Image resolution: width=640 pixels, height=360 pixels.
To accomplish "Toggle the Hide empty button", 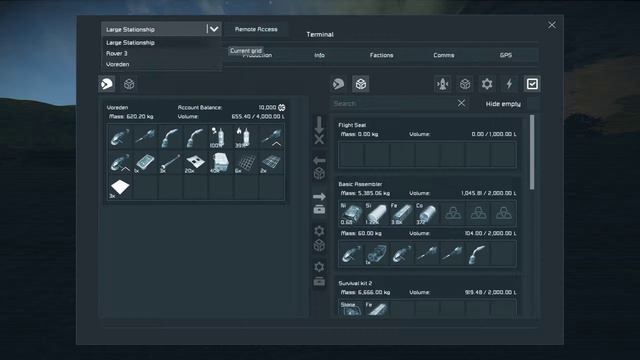I will (x=503, y=104).
